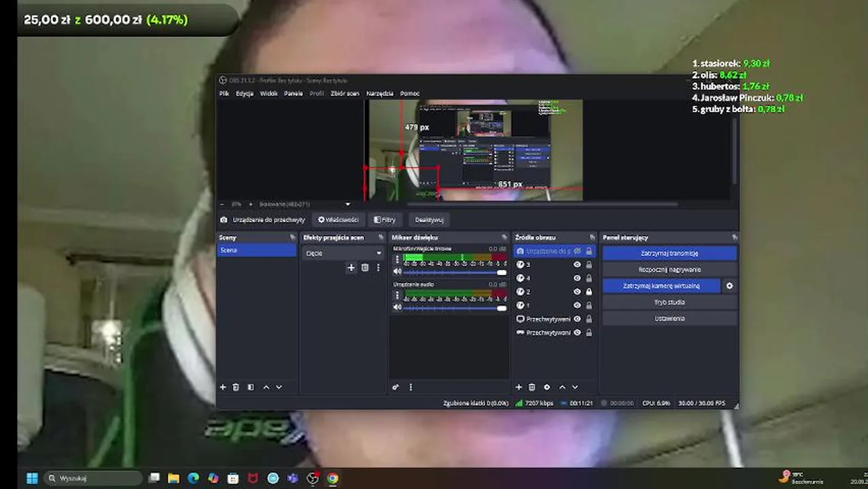868x489 pixels.
Task: Open the Mikrofon channel three-dot menu
Action: pos(397,259)
